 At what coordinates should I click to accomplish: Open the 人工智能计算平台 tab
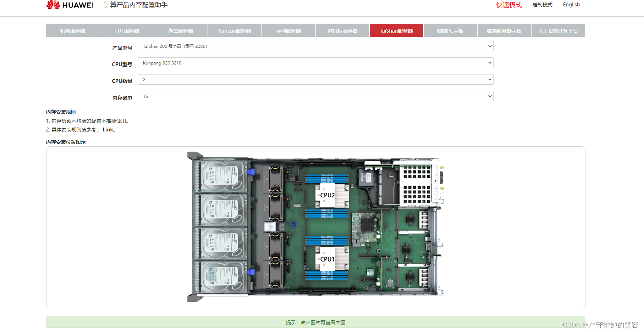click(558, 30)
